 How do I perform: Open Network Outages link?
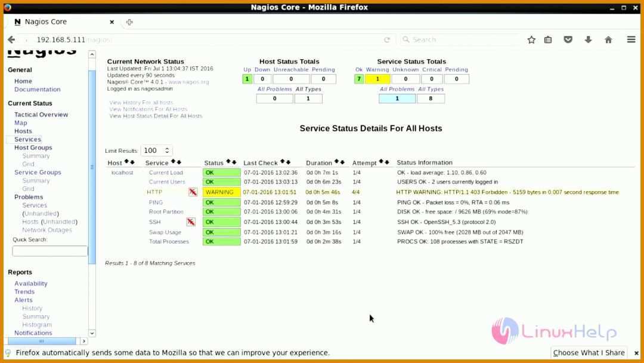coord(47,230)
